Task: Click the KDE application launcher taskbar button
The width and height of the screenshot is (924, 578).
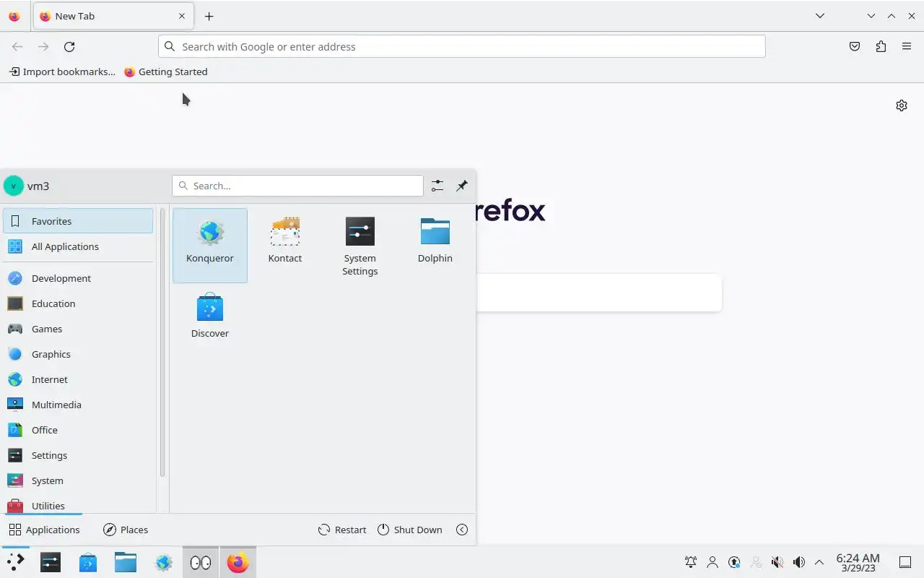Action: coord(15,562)
